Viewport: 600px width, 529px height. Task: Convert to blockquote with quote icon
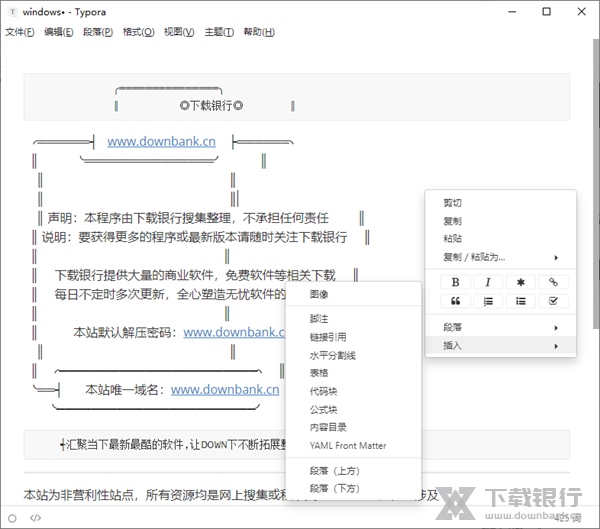[x=455, y=301]
